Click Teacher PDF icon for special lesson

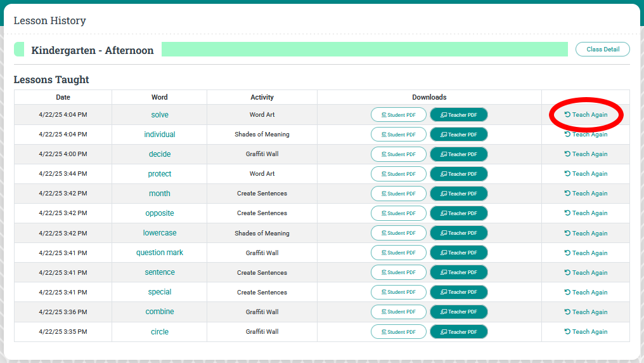tap(444, 293)
